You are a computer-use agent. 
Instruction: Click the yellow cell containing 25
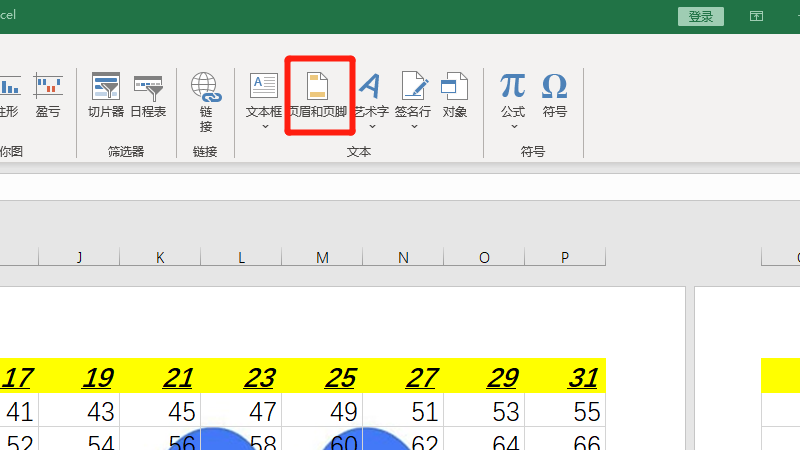(342, 377)
